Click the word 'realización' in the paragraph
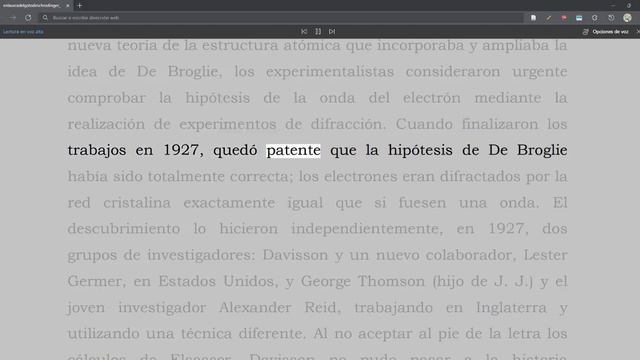640x360 pixels. 106,124
